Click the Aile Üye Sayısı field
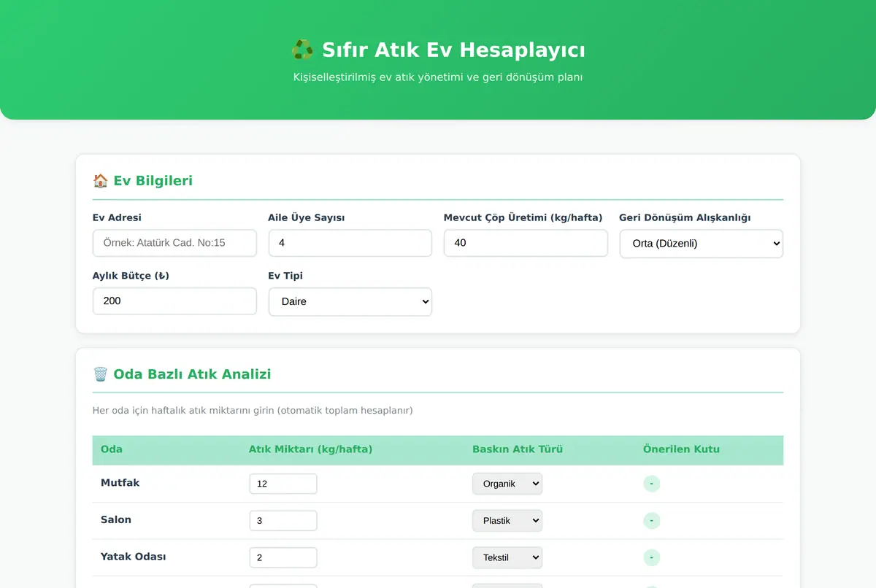The height and width of the screenshot is (588, 876). click(350, 243)
